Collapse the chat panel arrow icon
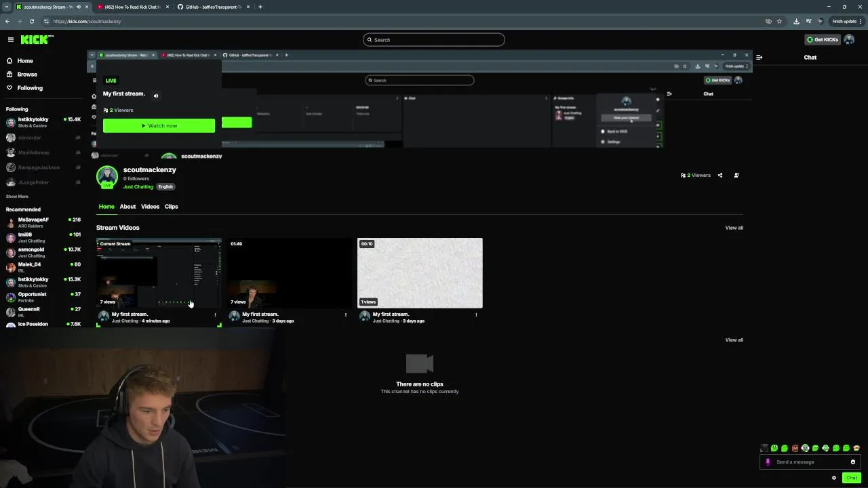The image size is (868, 488). [x=759, y=58]
